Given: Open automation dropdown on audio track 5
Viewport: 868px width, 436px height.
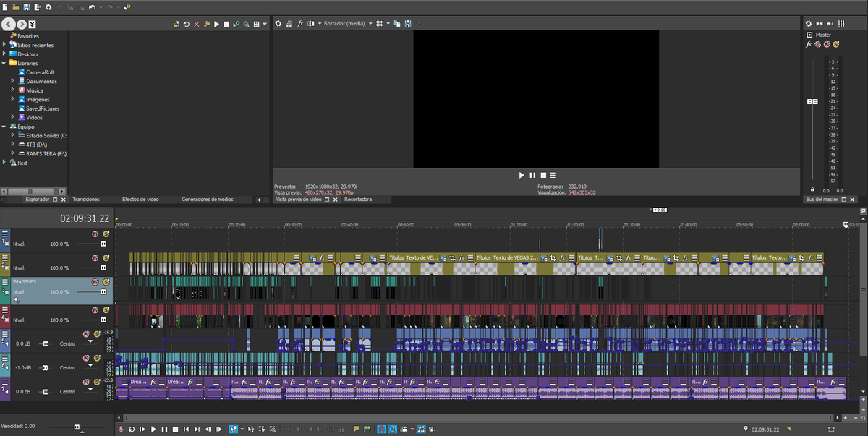Looking at the screenshot, I should click(x=90, y=341).
